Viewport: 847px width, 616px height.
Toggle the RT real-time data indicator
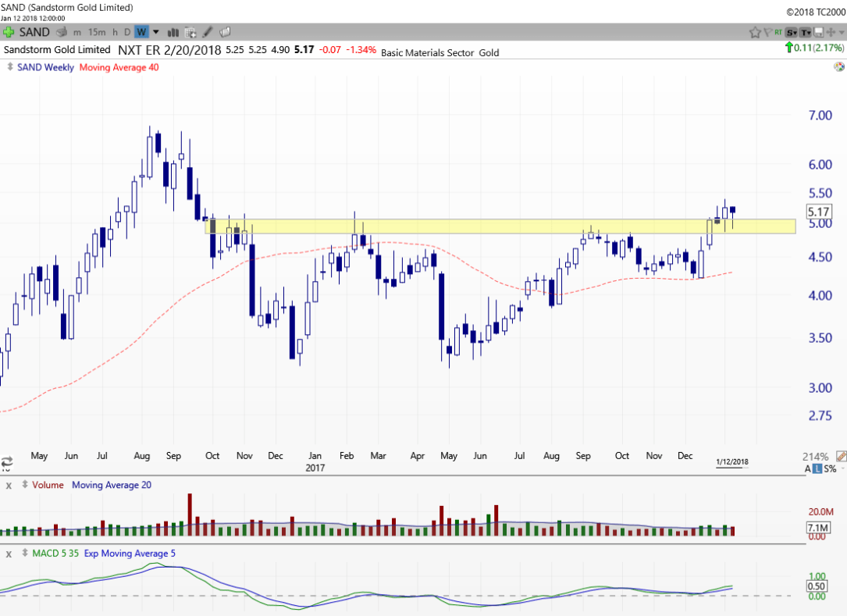[779, 32]
